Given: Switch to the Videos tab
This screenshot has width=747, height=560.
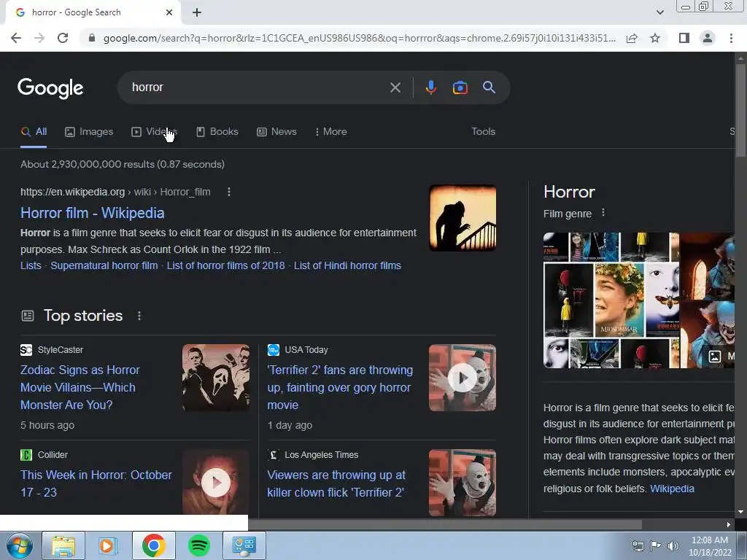Looking at the screenshot, I should (155, 131).
